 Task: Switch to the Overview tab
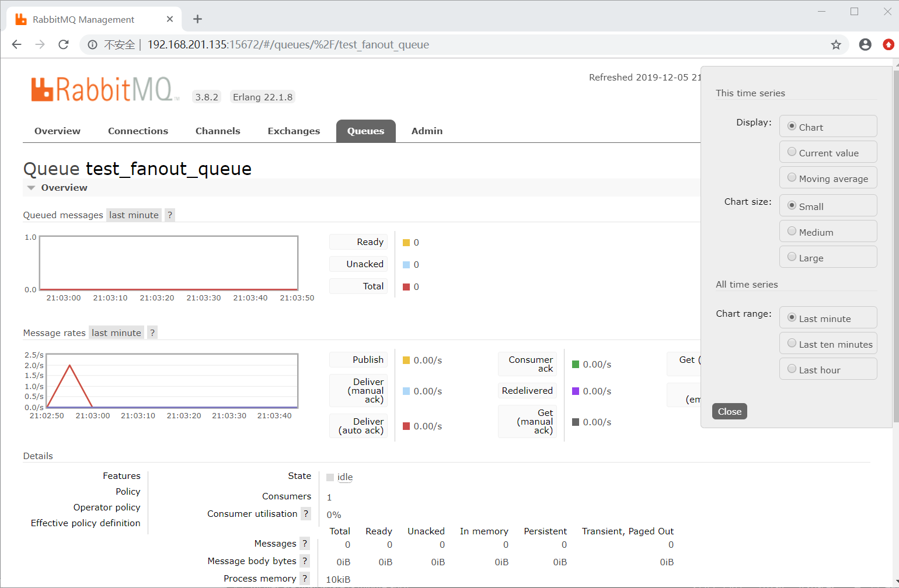tap(57, 131)
